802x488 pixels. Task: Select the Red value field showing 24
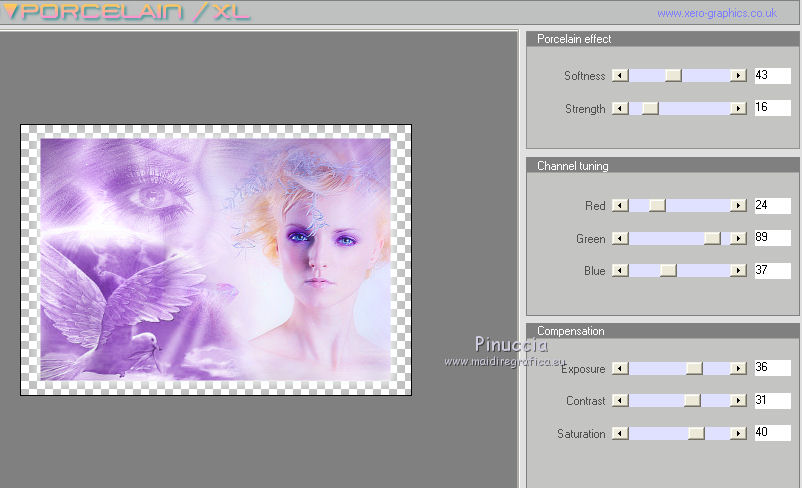[x=773, y=206]
